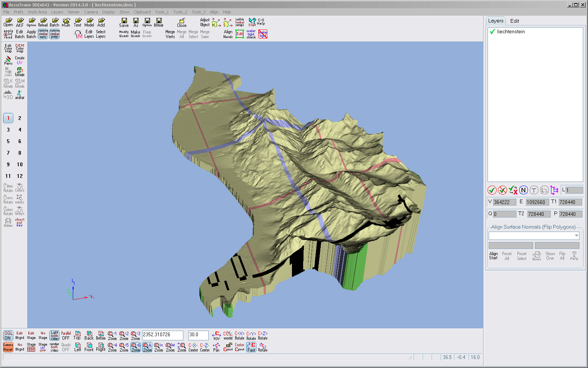588x368 pixels.
Task: Toggle remove similar polys option
Action: point(55,34)
